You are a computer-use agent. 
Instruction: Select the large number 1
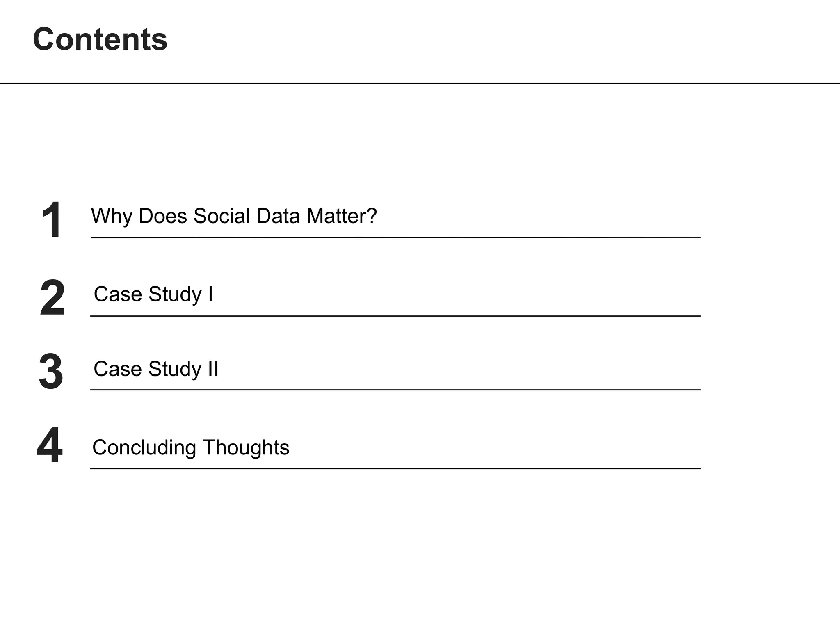[52, 220]
